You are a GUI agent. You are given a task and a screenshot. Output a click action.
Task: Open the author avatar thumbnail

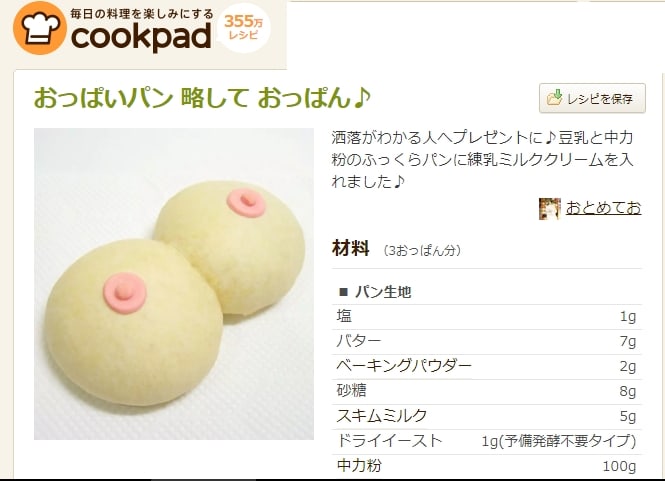pos(550,209)
